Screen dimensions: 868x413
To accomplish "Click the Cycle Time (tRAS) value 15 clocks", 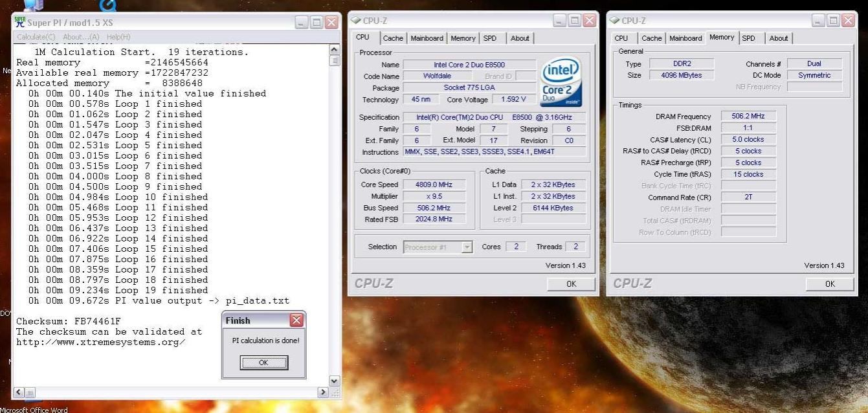I will click(748, 174).
